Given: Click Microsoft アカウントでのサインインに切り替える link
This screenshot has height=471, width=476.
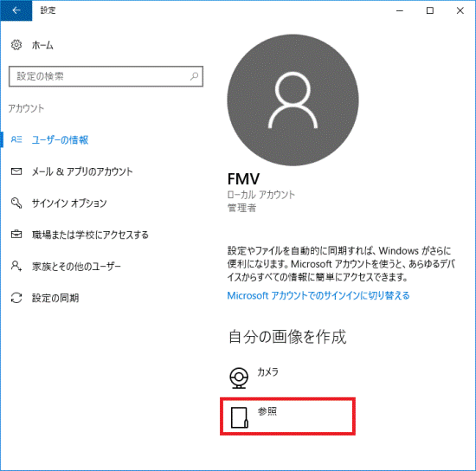Looking at the screenshot, I should click(318, 295).
